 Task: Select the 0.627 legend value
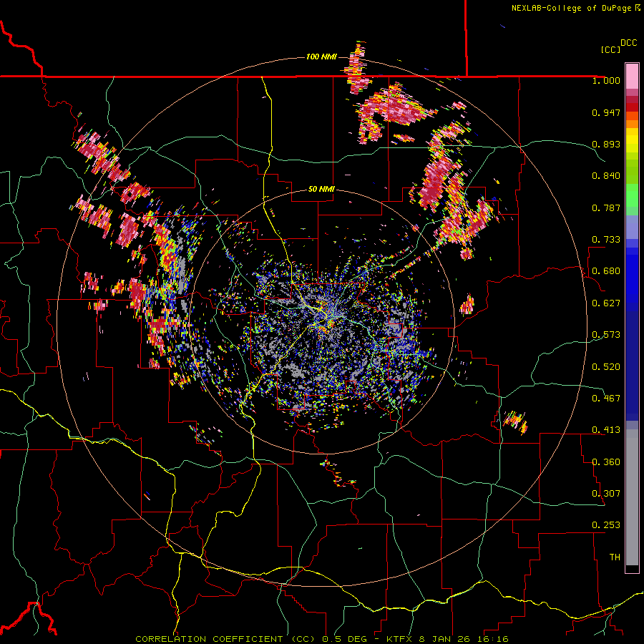606,303
